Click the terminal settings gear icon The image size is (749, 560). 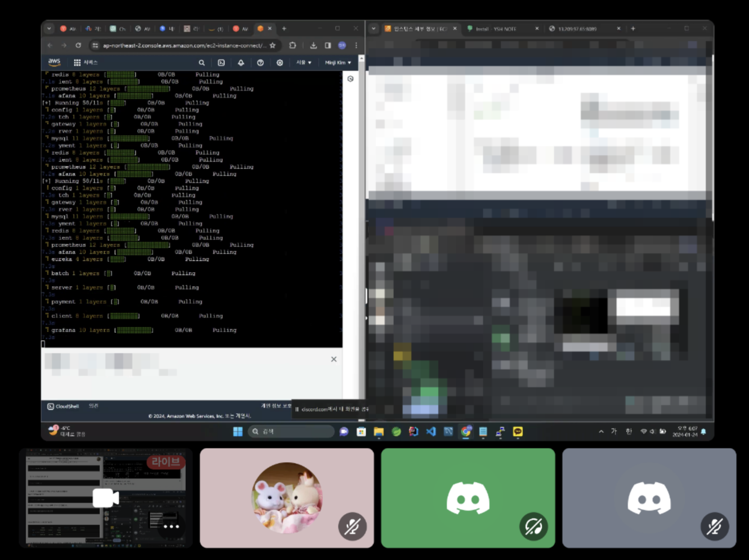tap(351, 79)
